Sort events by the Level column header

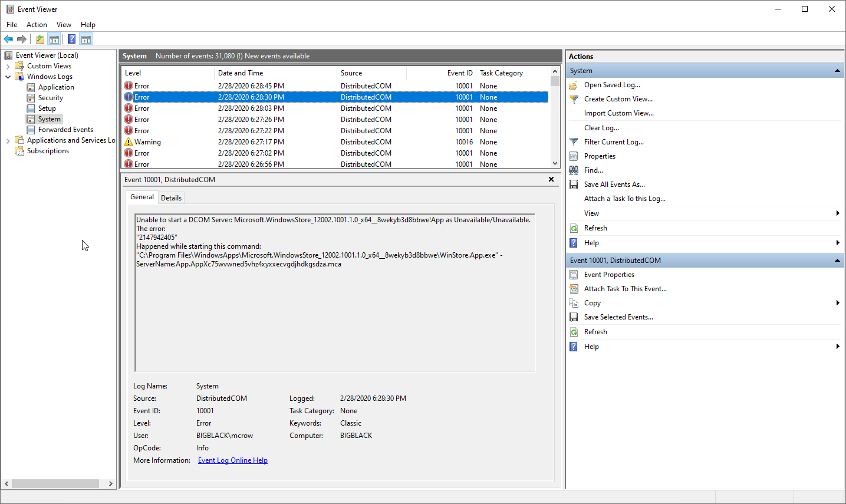pyautogui.click(x=168, y=73)
